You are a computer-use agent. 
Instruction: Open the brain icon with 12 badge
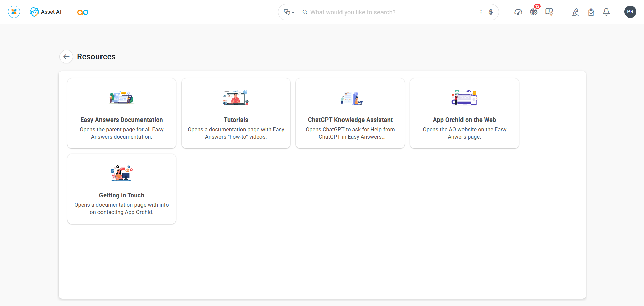click(534, 12)
